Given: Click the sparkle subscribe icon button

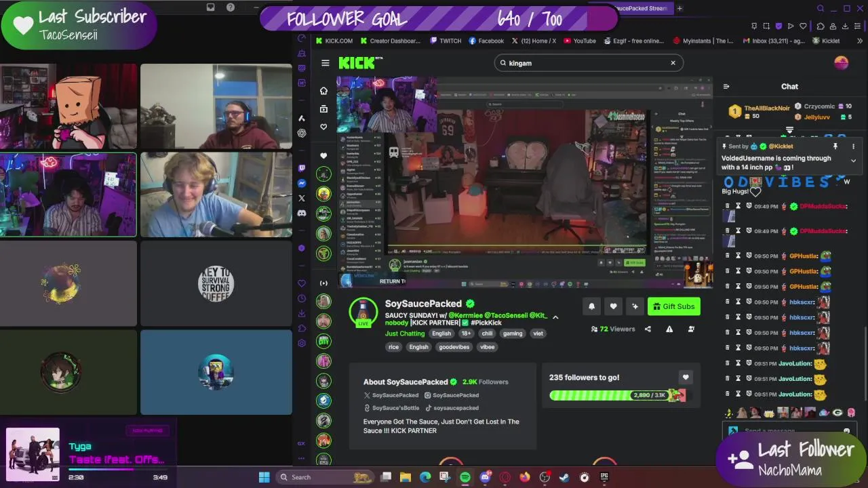Looking at the screenshot, I should point(635,306).
